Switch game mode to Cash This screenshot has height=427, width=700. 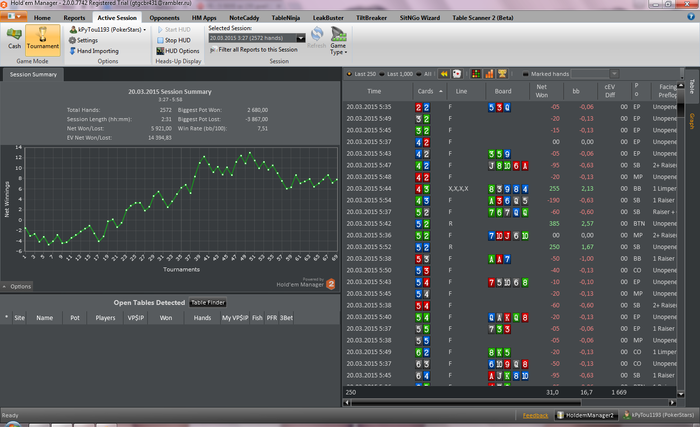(14, 38)
